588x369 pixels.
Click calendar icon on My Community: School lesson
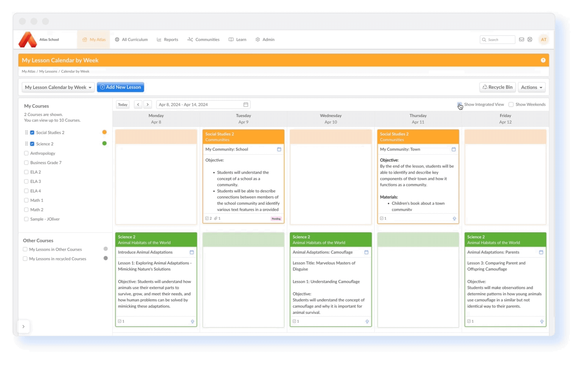[279, 149]
